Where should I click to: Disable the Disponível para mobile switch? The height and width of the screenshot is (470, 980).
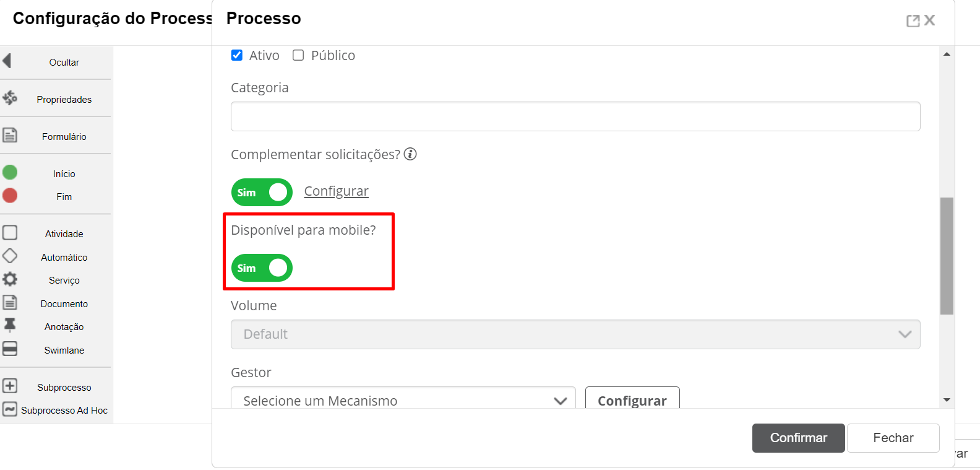click(262, 268)
